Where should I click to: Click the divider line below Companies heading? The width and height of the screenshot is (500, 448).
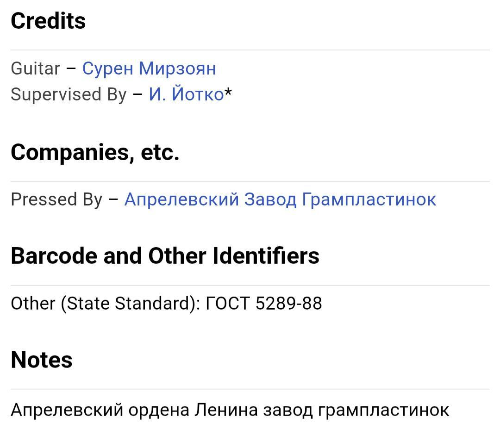tap(250, 181)
